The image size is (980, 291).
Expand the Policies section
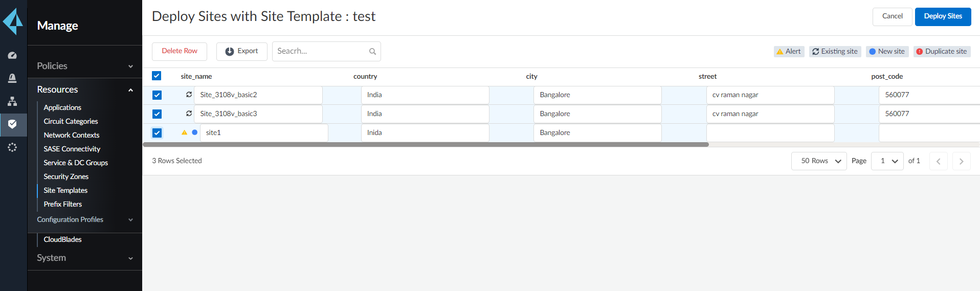pyautogui.click(x=84, y=66)
